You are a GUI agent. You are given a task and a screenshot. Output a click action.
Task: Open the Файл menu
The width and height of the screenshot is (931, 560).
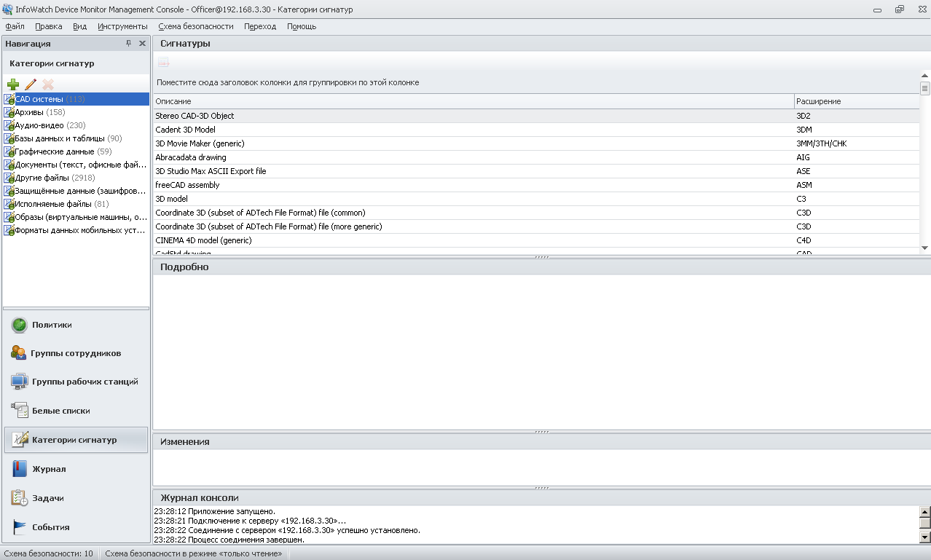15,26
